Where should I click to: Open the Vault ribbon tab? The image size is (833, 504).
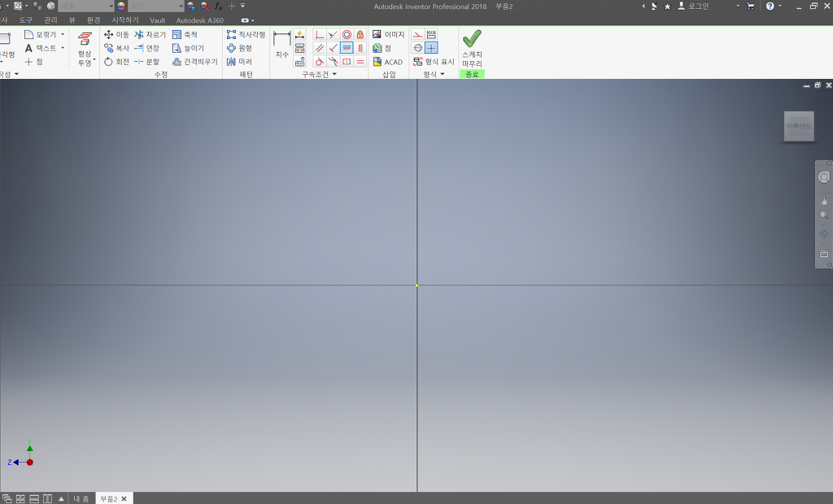157,20
